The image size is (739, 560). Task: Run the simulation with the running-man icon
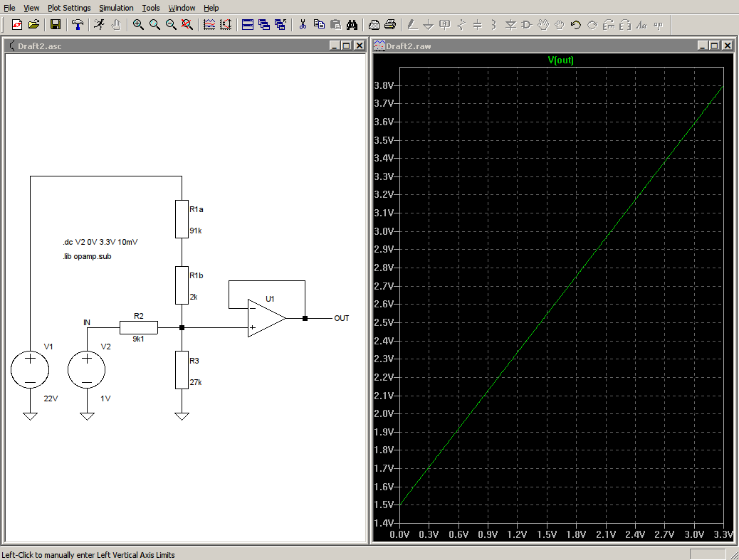click(x=99, y=24)
